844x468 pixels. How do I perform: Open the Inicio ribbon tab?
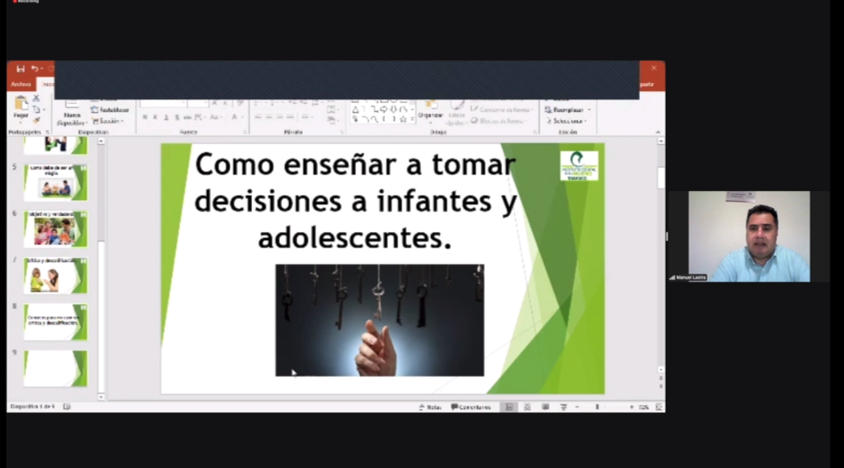click(47, 84)
